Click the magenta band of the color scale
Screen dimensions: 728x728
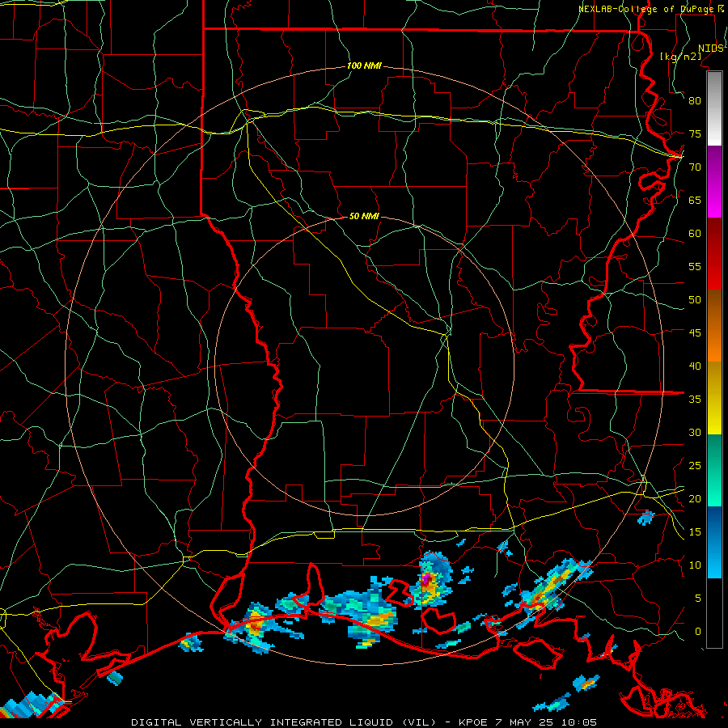714,182
